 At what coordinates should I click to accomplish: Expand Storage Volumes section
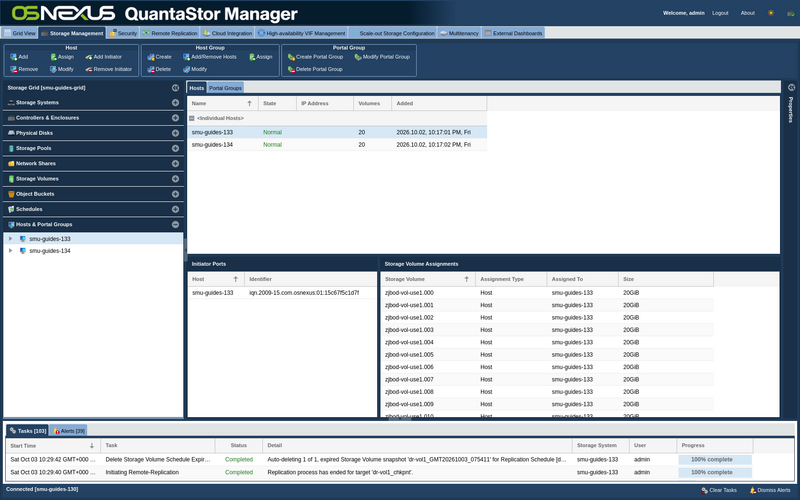coord(176,179)
